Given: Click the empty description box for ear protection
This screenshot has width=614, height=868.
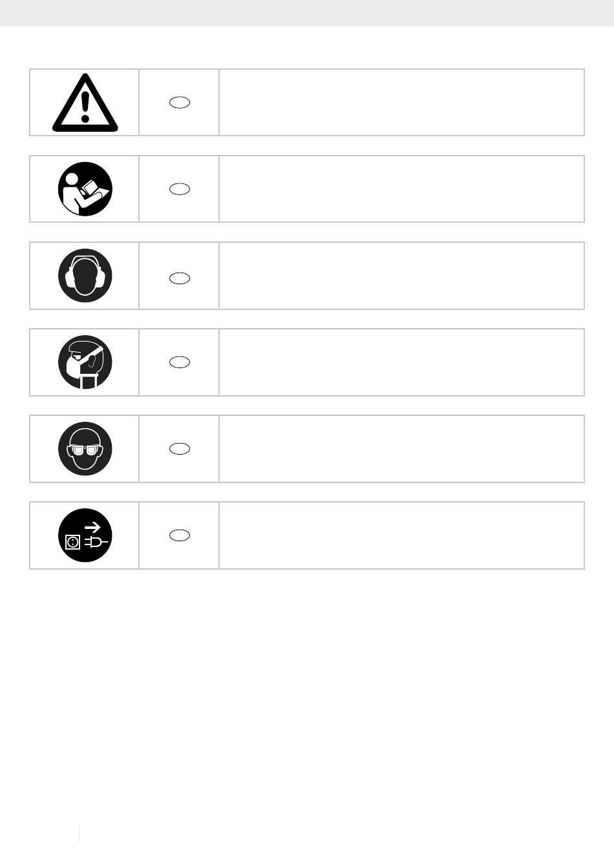Looking at the screenshot, I should pos(401,276).
